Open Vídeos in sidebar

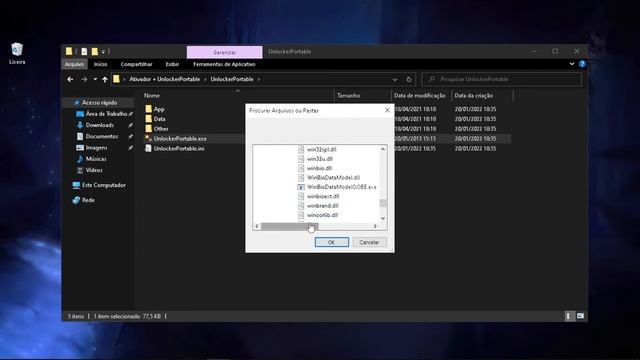(x=94, y=170)
